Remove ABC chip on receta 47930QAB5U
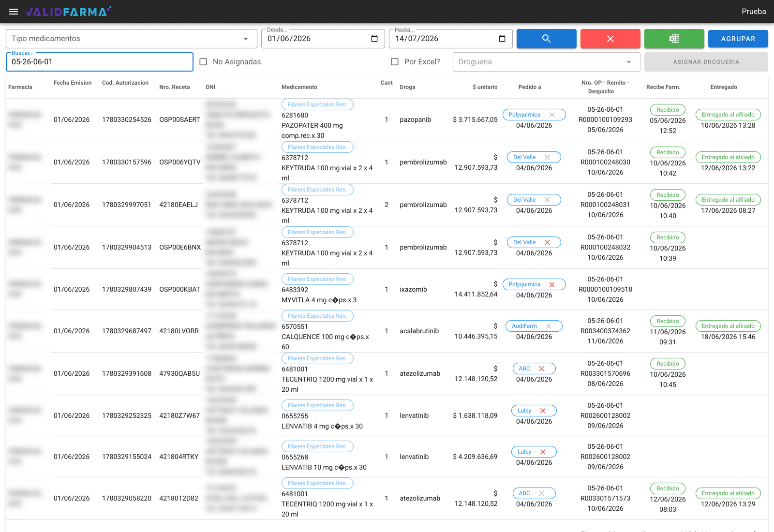The width and height of the screenshot is (774, 532). [x=542, y=369]
